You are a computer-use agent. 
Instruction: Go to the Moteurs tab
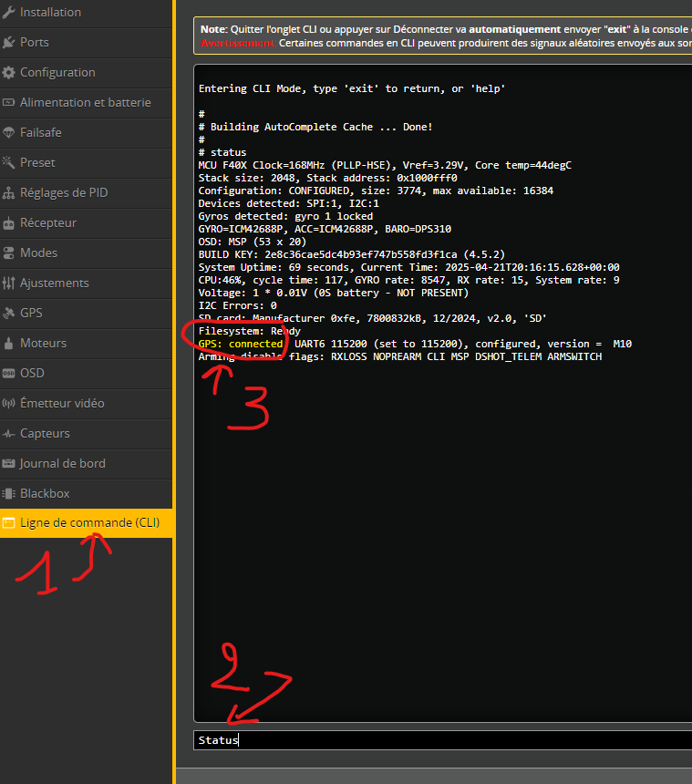tap(45, 343)
